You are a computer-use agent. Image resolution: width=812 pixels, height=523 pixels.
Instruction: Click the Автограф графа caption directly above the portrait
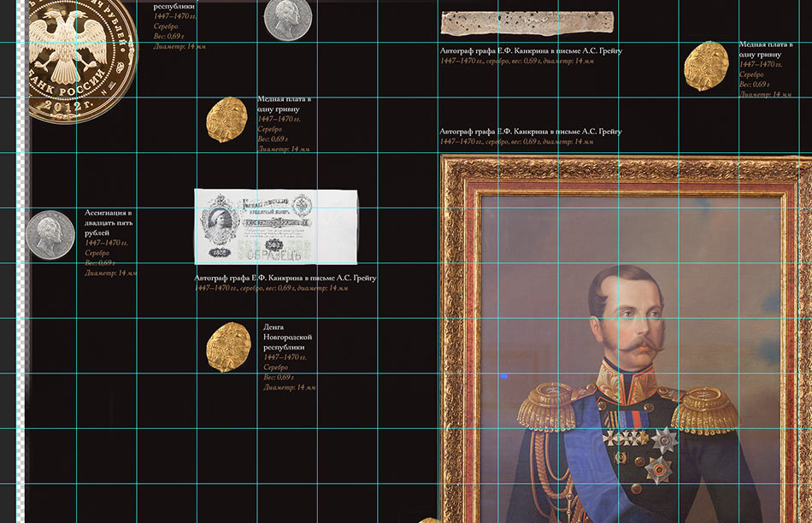[x=530, y=132]
